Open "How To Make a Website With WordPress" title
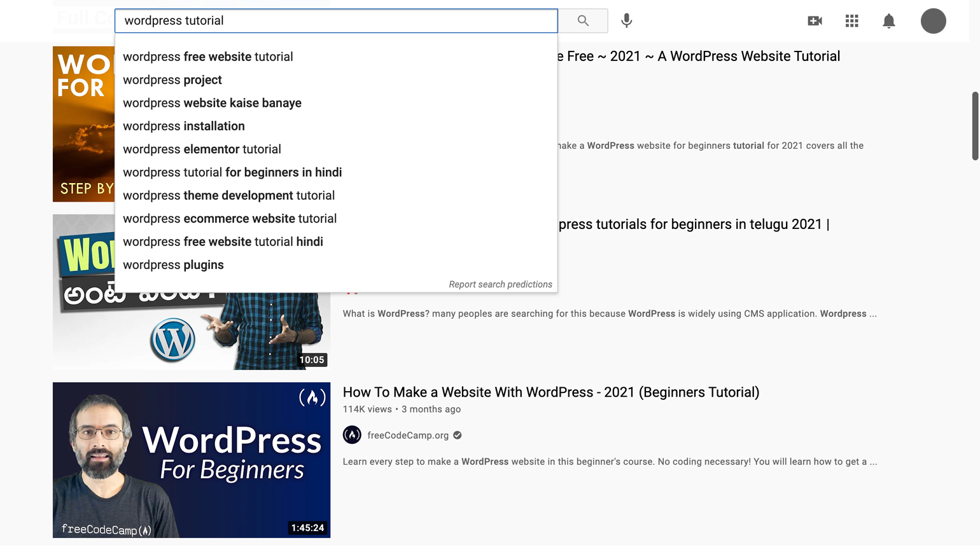980x550 pixels. pyautogui.click(x=550, y=392)
